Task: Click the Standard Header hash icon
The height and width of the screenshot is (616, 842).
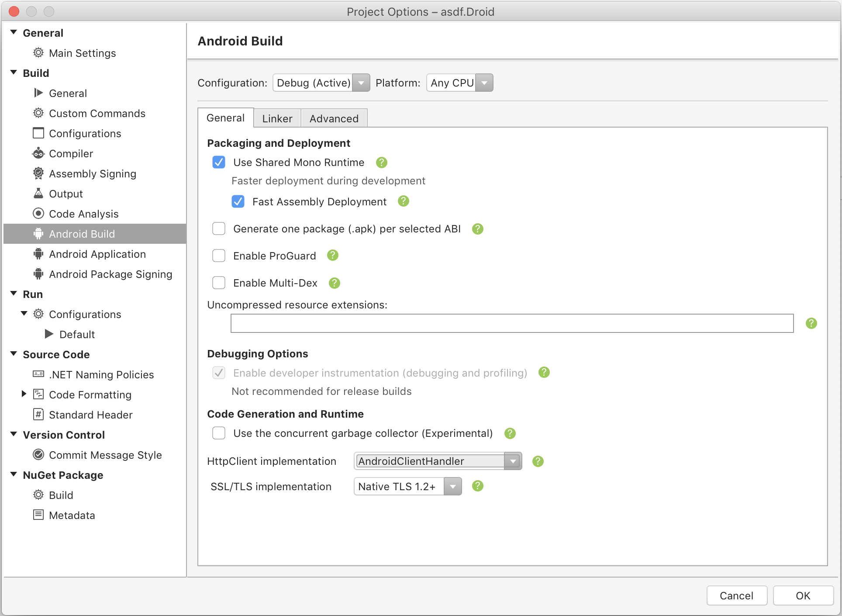Action: coord(38,415)
